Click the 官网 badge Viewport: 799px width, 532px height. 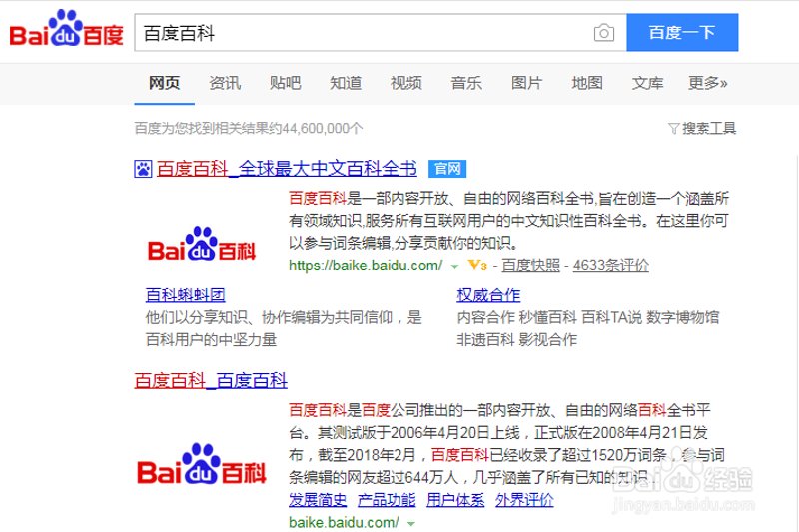coord(447,169)
